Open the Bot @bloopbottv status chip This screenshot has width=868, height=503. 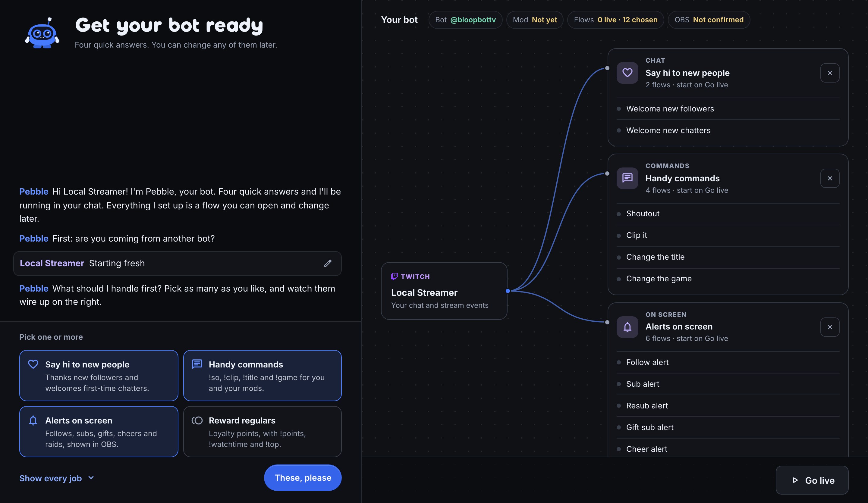coord(465,20)
